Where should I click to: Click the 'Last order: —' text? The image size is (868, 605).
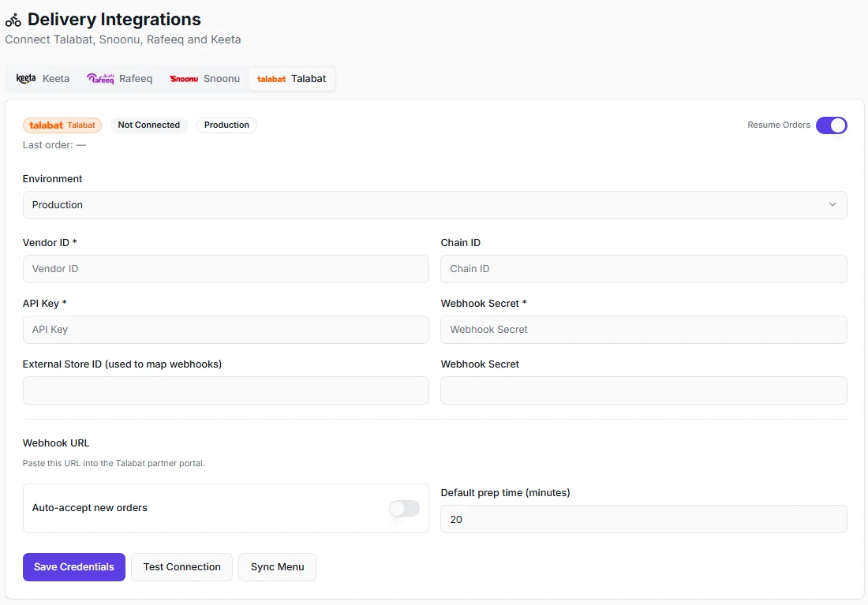54,145
